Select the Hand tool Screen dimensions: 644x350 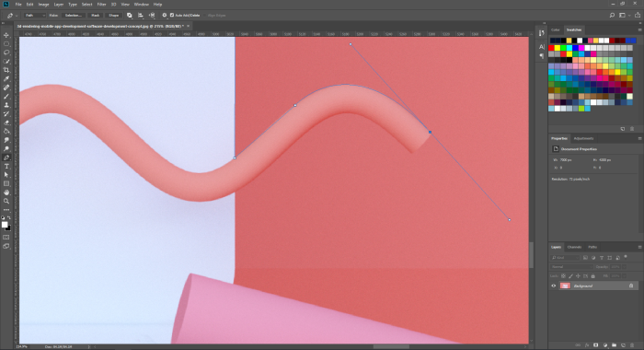pos(6,192)
